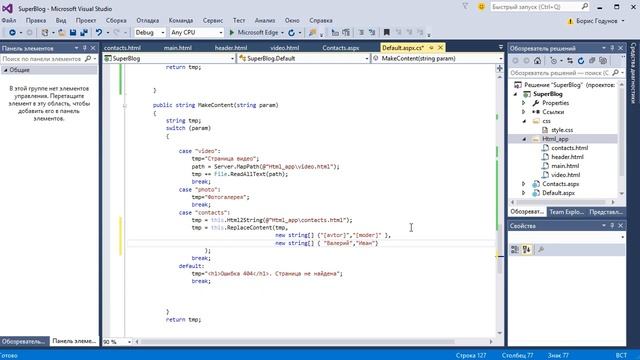Click the editor horizontal scrollbar

[x=297, y=342]
